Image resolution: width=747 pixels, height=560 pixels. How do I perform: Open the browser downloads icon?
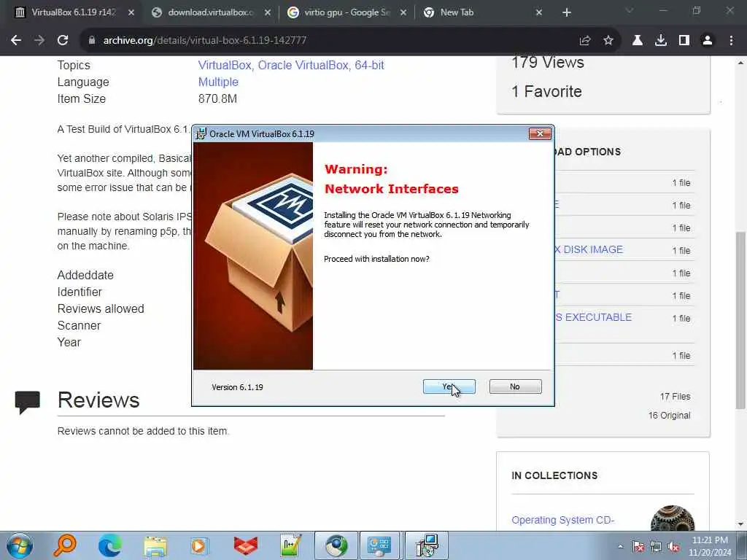[x=661, y=41]
